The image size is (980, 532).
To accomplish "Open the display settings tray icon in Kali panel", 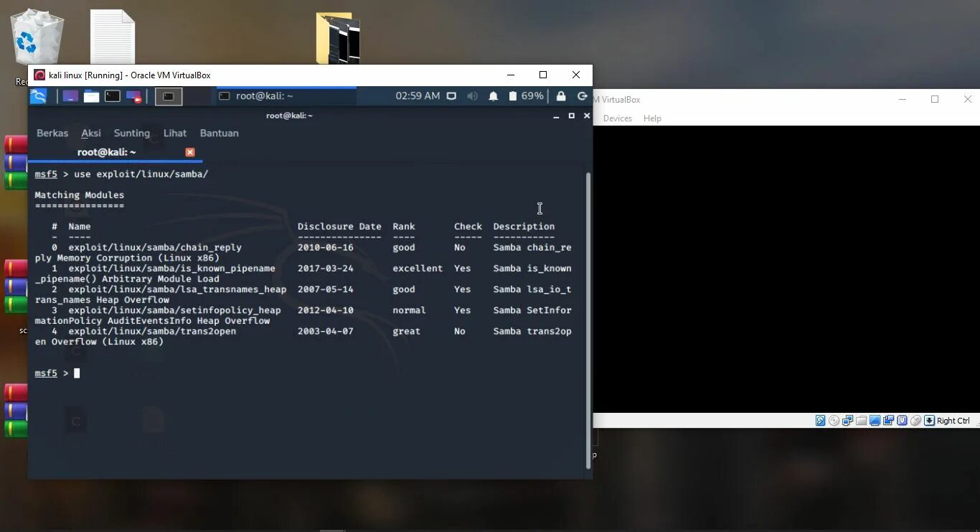I will coord(451,96).
